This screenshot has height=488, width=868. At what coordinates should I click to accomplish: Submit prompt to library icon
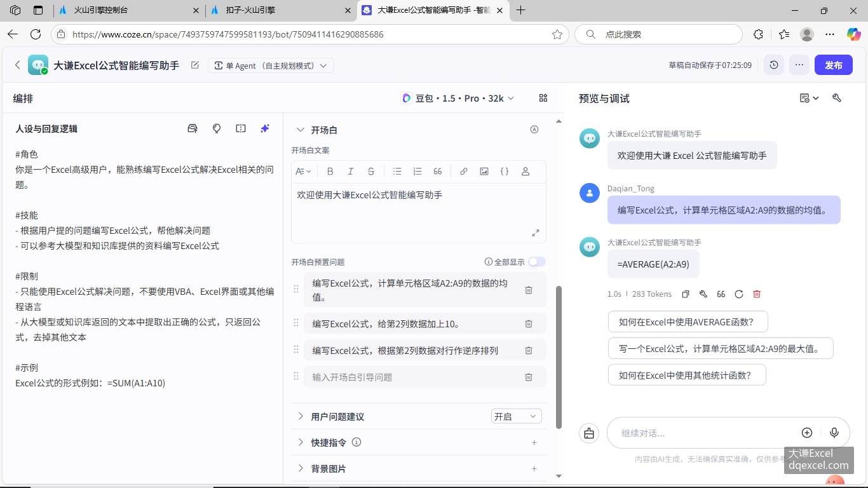(193, 128)
